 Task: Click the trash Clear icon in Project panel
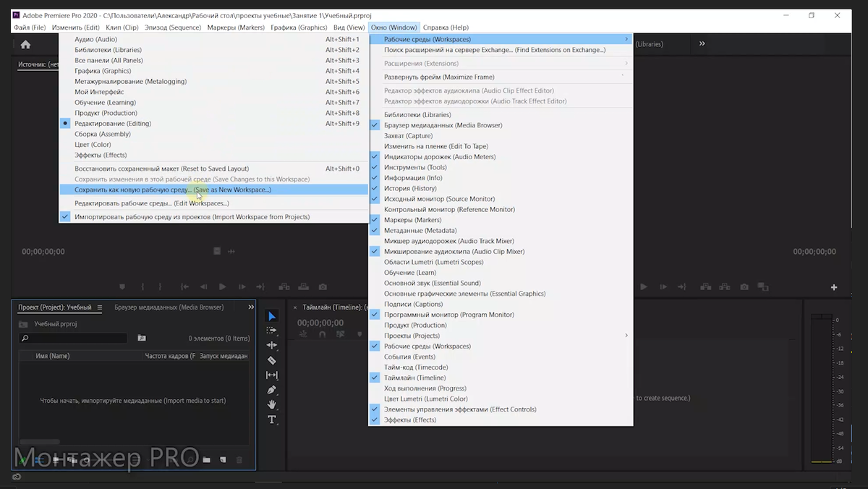[239, 460]
